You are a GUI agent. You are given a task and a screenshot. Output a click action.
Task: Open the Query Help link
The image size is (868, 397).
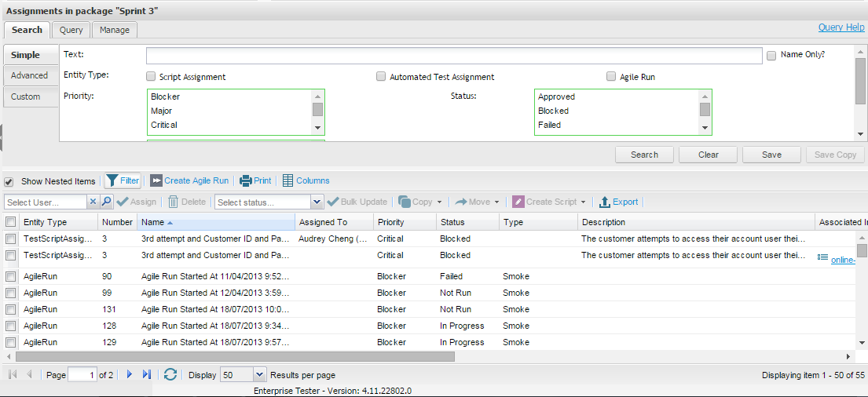click(841, 27)
